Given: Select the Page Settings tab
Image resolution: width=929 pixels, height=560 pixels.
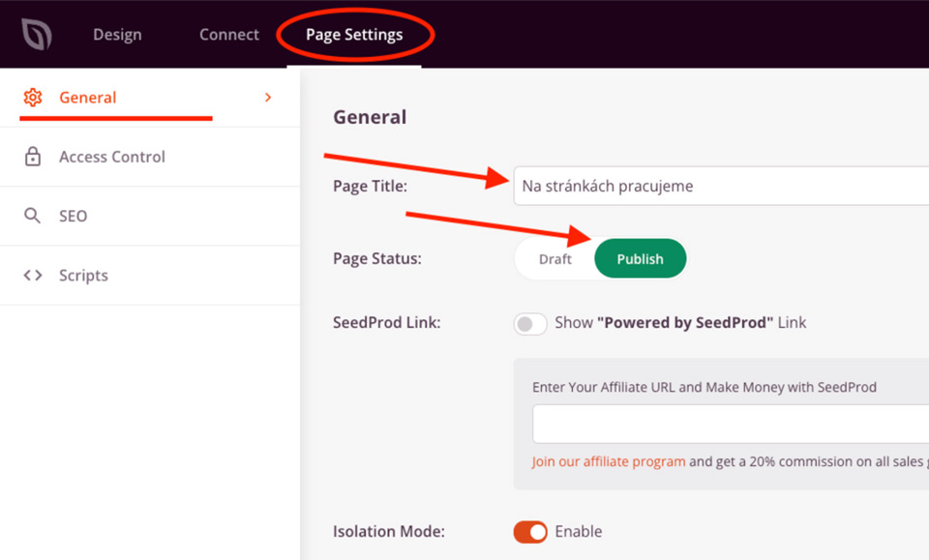Looking at the screenshot, I should point(354,34).
